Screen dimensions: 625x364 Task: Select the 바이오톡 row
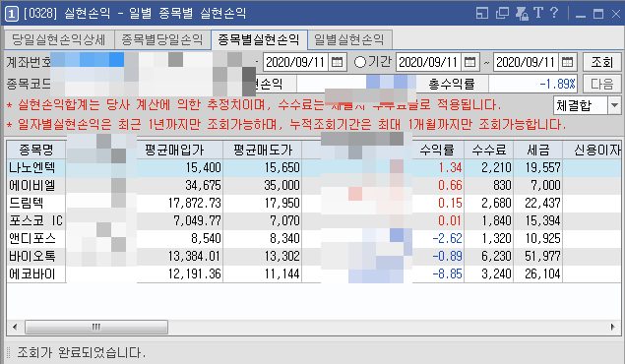314,256
